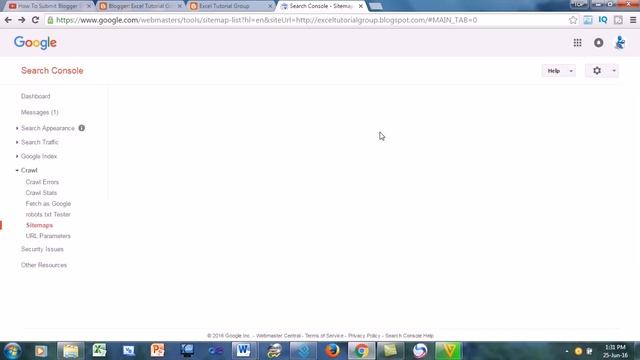Click the gray extension icon before the Chrome menu
This screenshot has width=640, height=360.
point(618,20)
